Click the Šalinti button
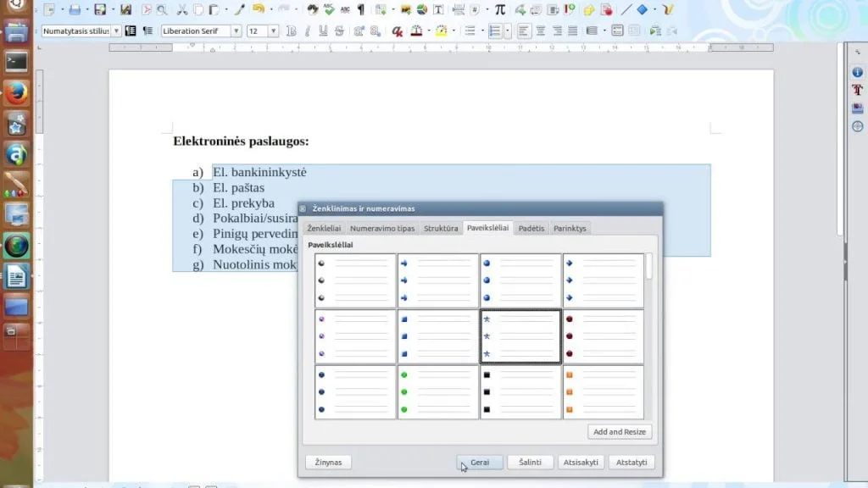Screen dimensions: 868x488 531,462
